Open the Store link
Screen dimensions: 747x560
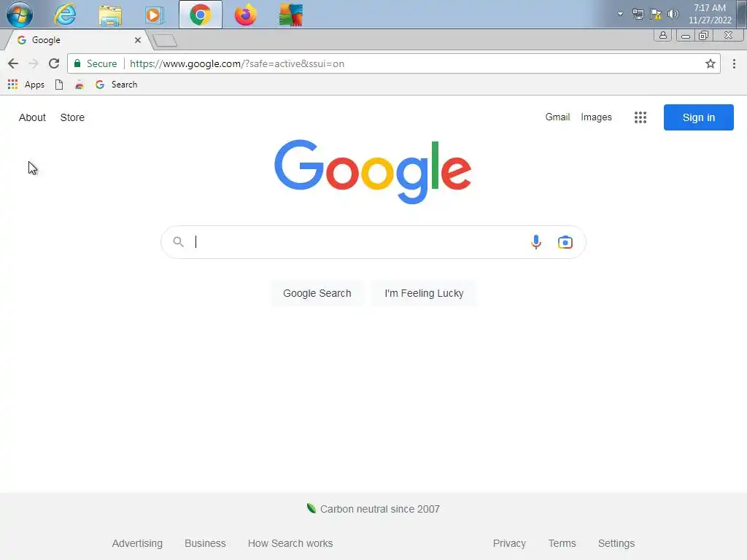(72, 117)
